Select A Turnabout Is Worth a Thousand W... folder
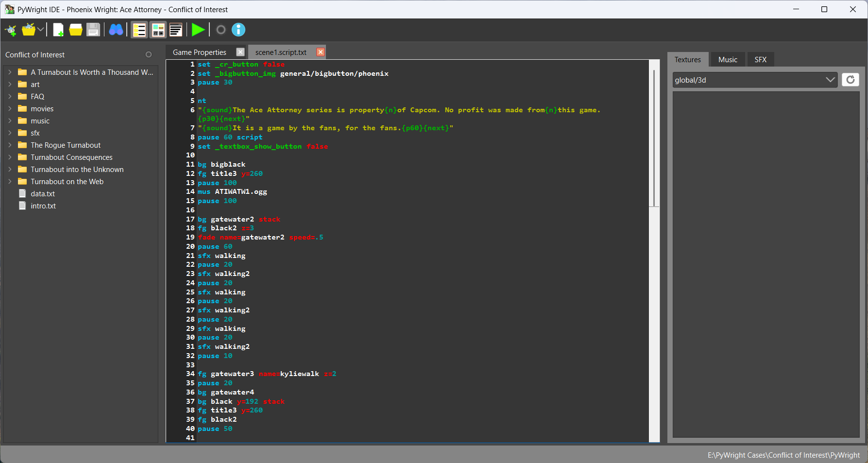868x463 pixels. click(x=92, y=72)
